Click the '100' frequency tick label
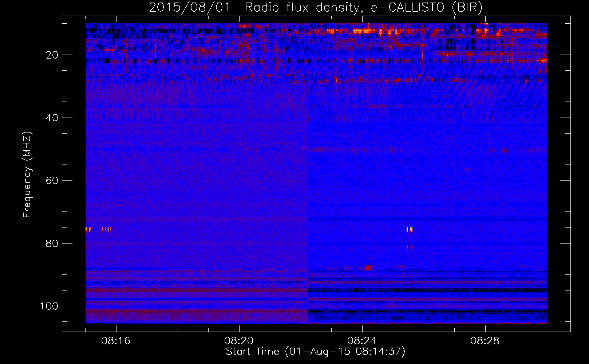The width and height of the screenshot is (589, 364). (x=49, y=306)
